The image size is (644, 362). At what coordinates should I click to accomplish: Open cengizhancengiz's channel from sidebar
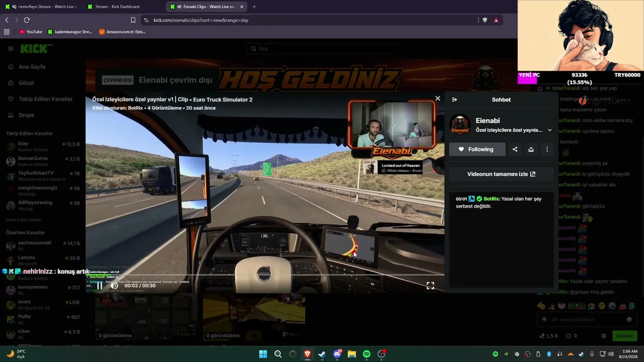(x=43, y=191)
